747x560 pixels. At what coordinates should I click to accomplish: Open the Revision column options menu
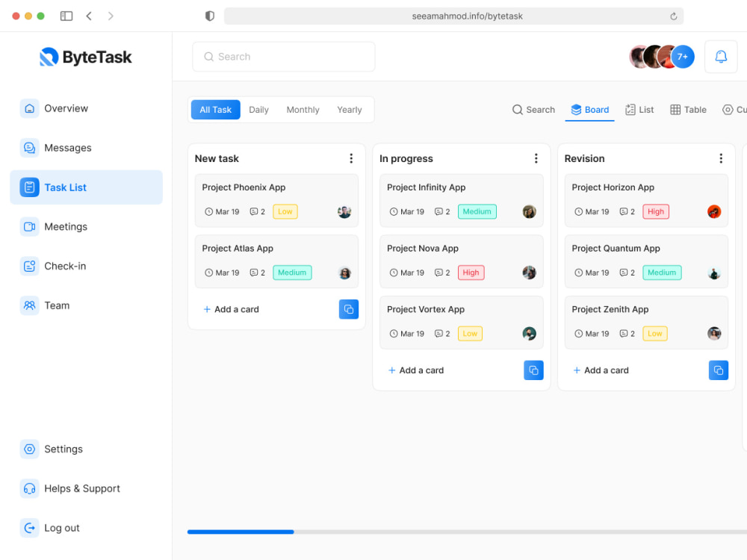pos(721,158)
